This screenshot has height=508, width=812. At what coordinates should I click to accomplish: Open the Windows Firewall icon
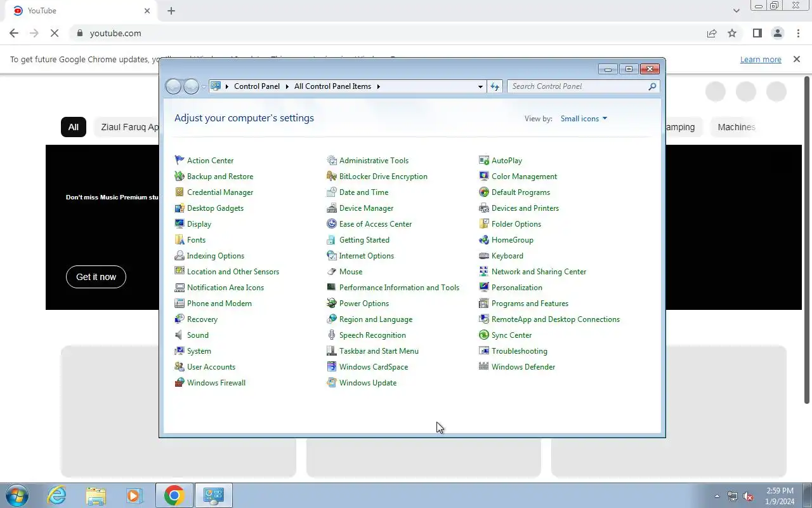(x=180, y=383)
